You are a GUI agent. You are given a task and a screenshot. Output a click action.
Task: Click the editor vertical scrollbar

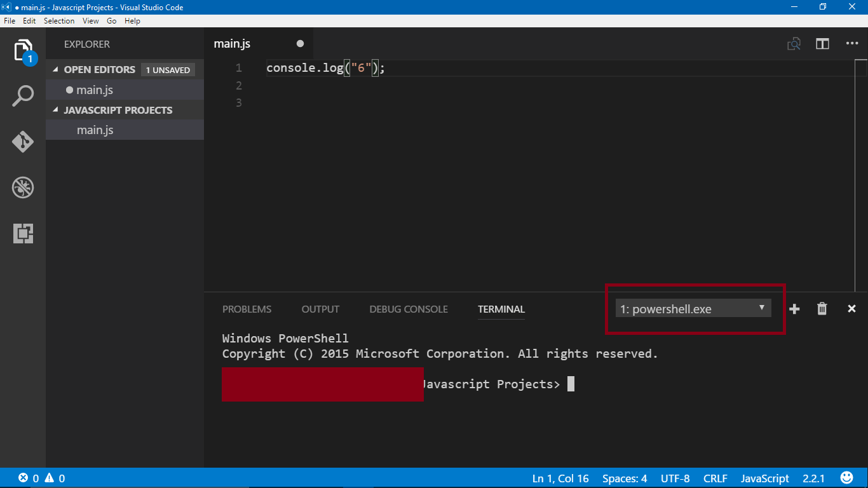pyautogui.click(x=861, y=176)
